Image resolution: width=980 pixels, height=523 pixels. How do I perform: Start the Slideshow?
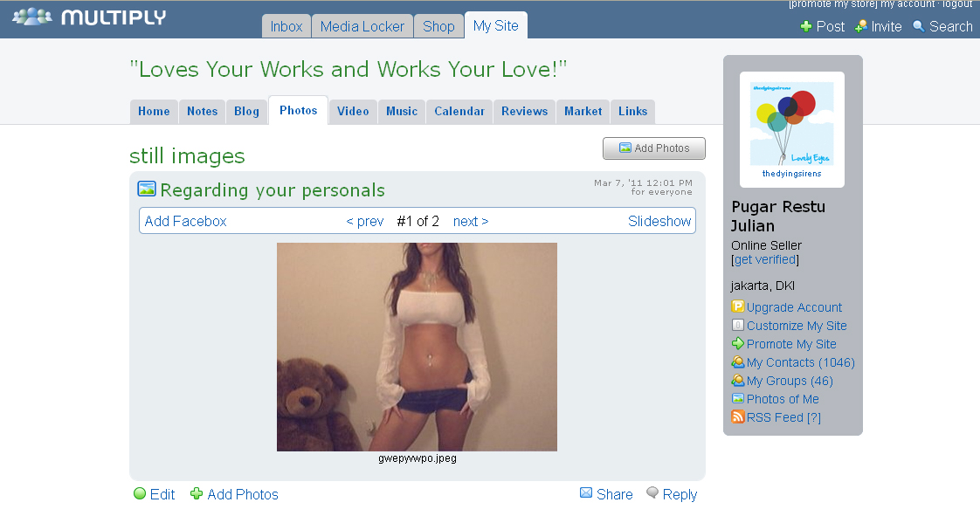(659, 221)
